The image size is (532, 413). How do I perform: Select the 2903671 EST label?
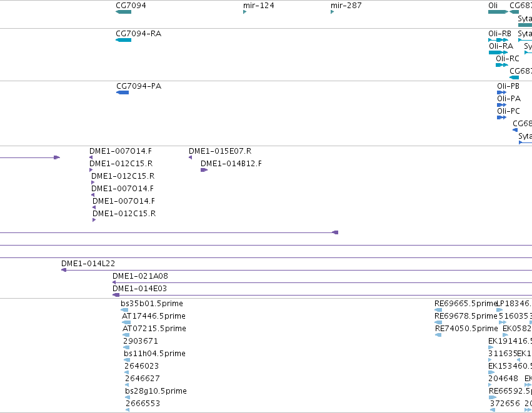pos(140,341)
